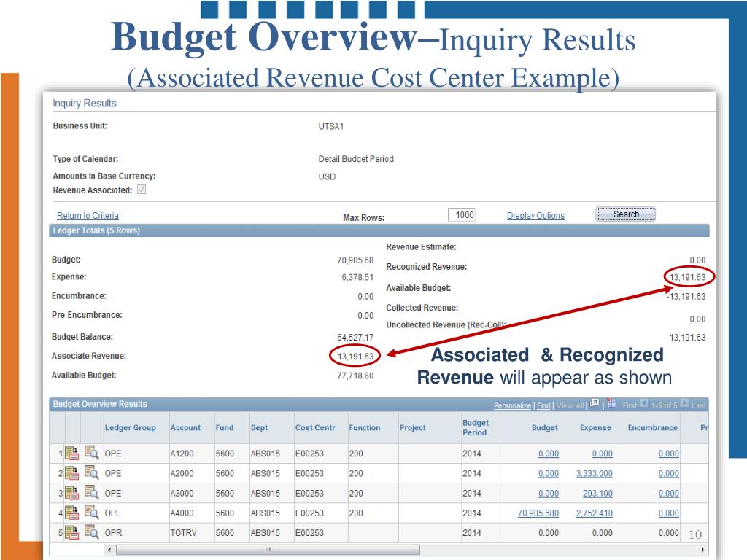Click Find link in results grid
Screen dimensions: 747x560
pos(543,405)
